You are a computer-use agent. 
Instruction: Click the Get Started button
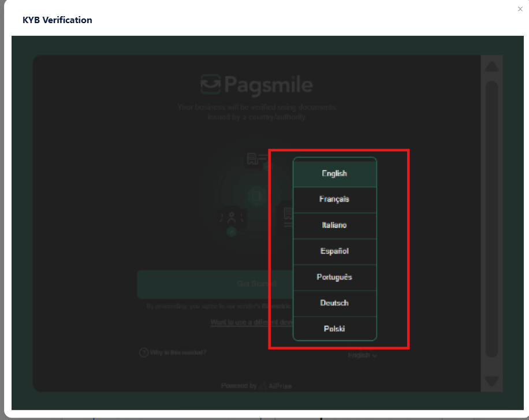216,284
